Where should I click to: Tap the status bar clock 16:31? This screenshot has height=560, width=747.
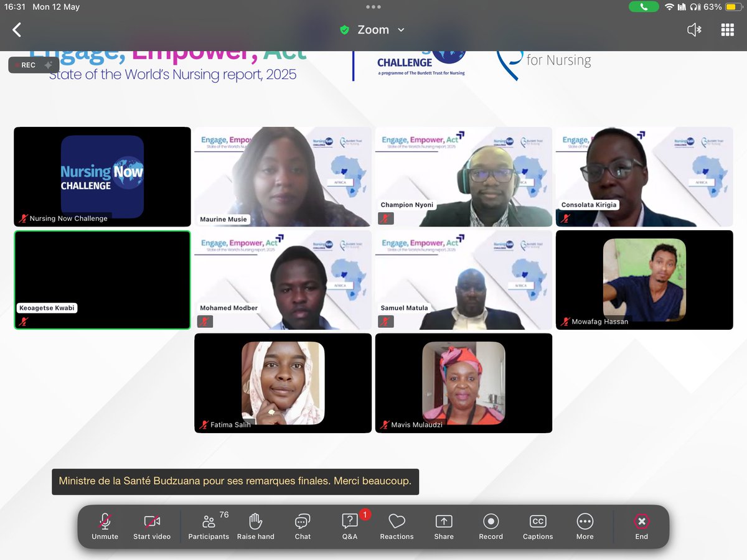pyautogui.click(x=16, y=7)
